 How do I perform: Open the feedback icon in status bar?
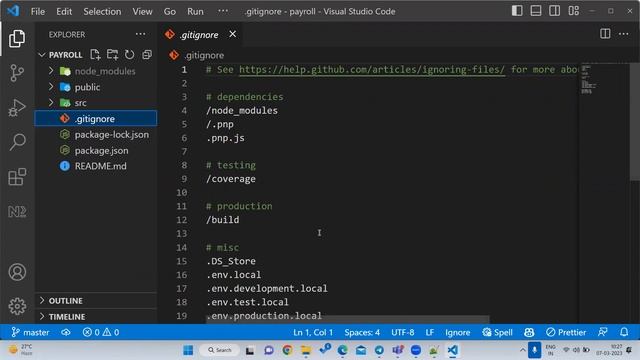pyautogui.click(x=602, y=332)
